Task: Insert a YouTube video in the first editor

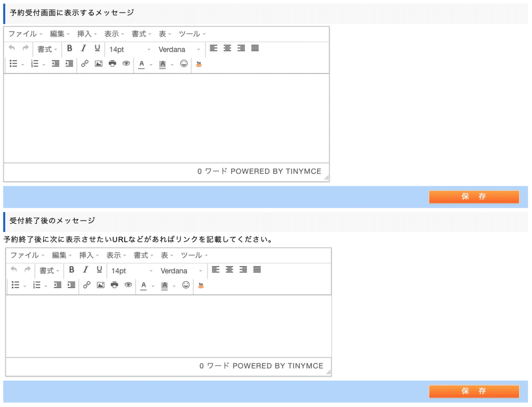Action: click(x=198, y=64)
